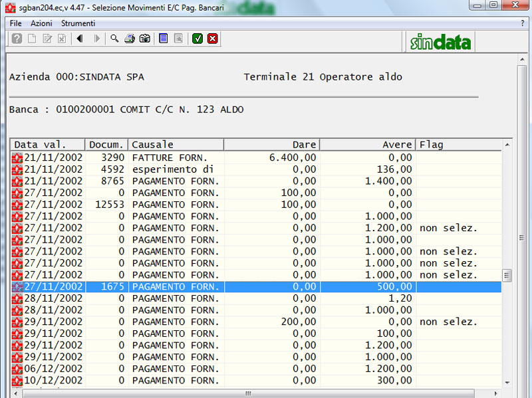Click the new document toolbar icon

32,39
